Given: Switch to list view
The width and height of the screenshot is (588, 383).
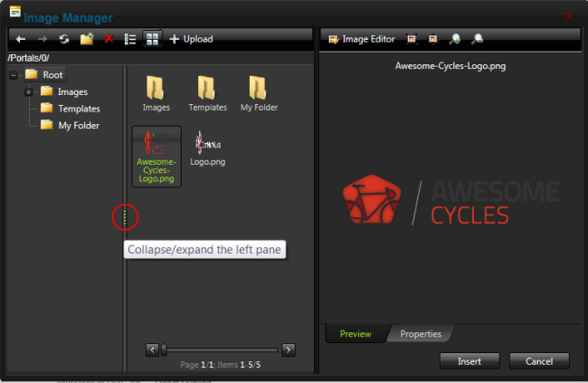Looking at the screenshot, I should [x=130, y=39].
